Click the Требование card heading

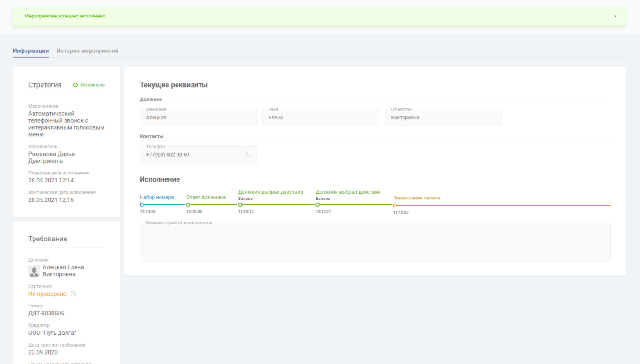tap(48, 239)
